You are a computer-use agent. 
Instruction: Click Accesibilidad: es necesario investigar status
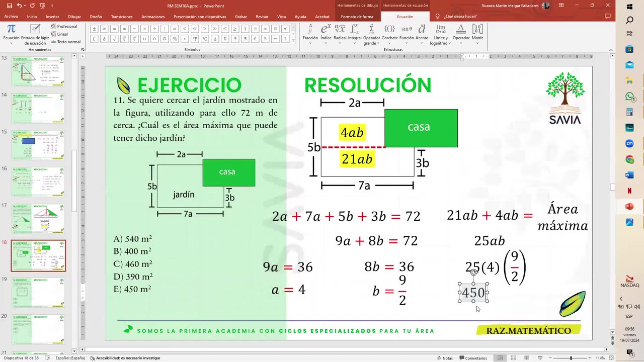tap(125, 358)
